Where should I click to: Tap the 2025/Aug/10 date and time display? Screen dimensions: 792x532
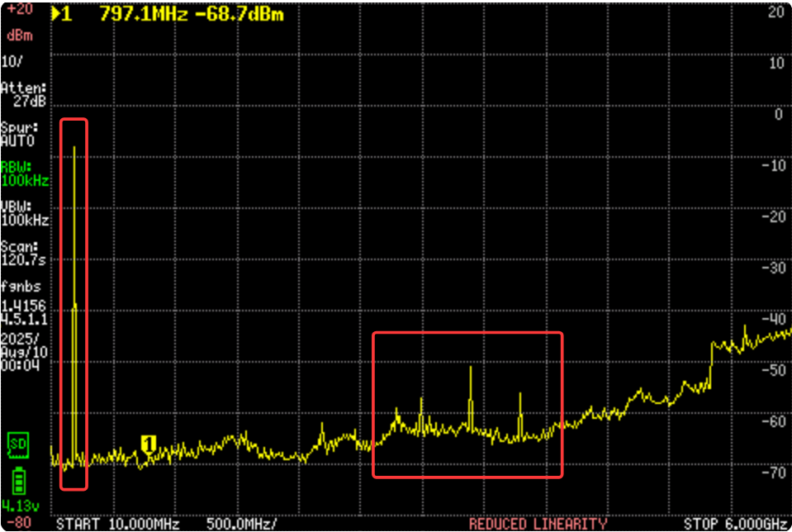[19, 351]
